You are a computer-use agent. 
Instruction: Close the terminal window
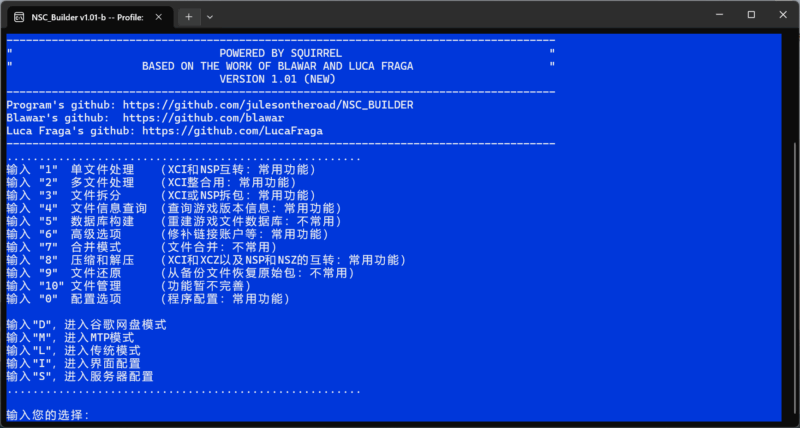[783, 15]
